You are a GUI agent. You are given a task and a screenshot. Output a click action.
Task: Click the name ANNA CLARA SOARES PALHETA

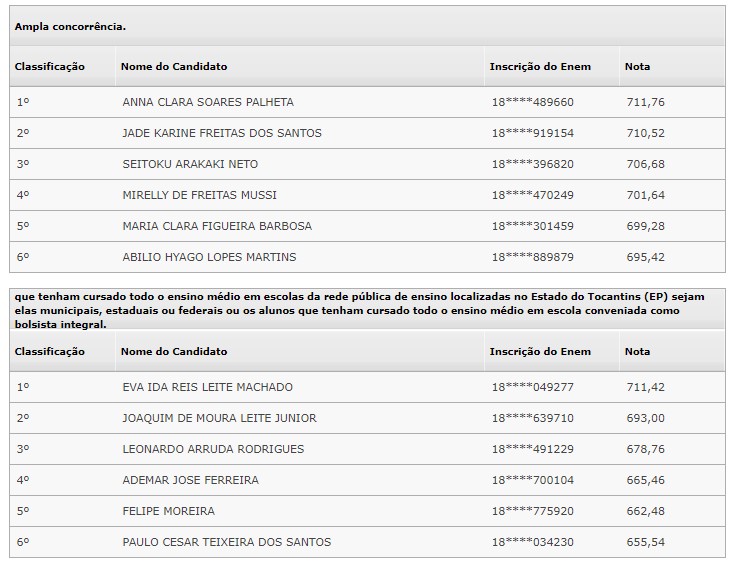(x=208, y=102)
